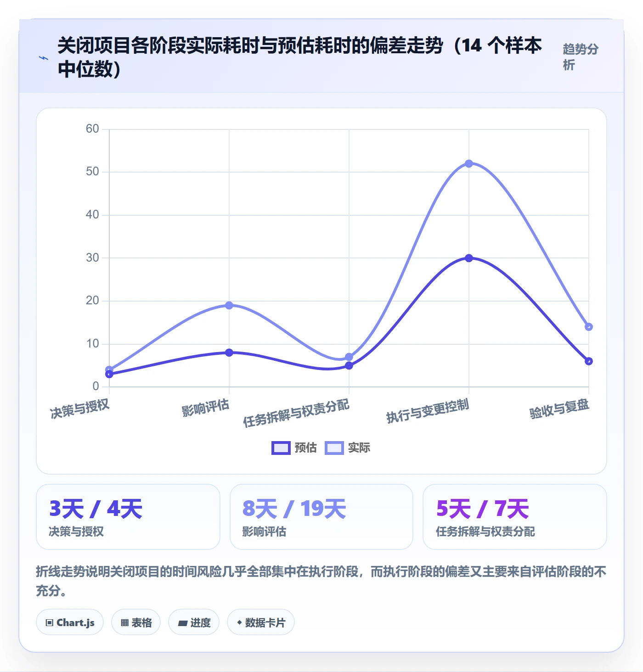
Task: Click the 实际 data point for 验收与复盘
Action: coord(589,327)
